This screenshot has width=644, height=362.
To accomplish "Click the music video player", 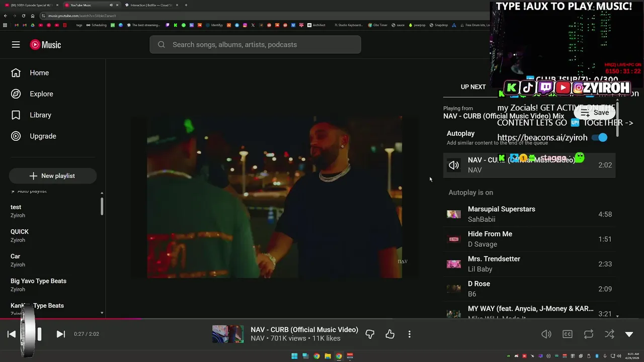I will (274, 197).
